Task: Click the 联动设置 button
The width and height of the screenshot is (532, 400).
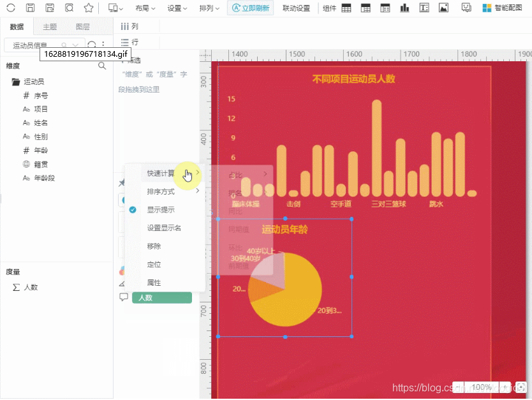Action: (296, 8)
